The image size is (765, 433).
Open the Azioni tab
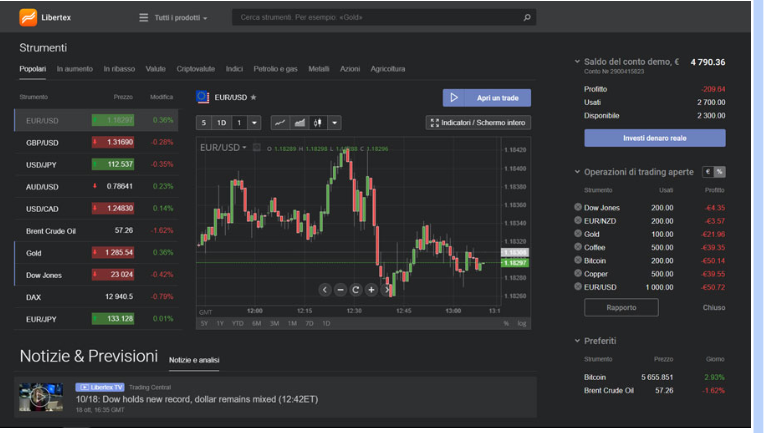click(x=350, y=69)
